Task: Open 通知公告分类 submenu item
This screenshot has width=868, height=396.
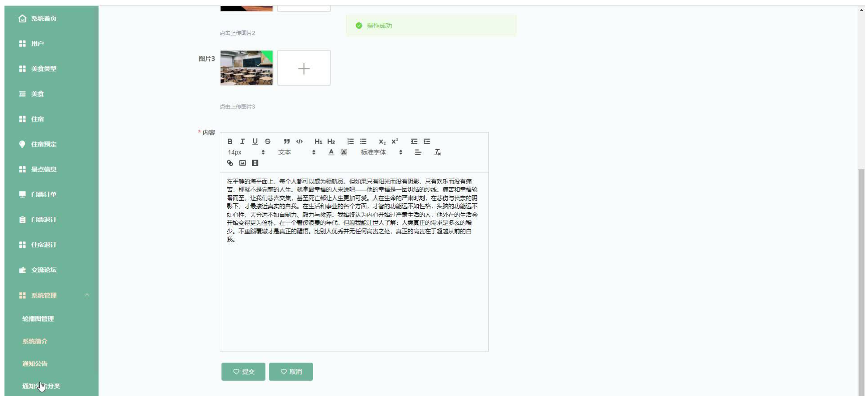Action: click(51, 386)
